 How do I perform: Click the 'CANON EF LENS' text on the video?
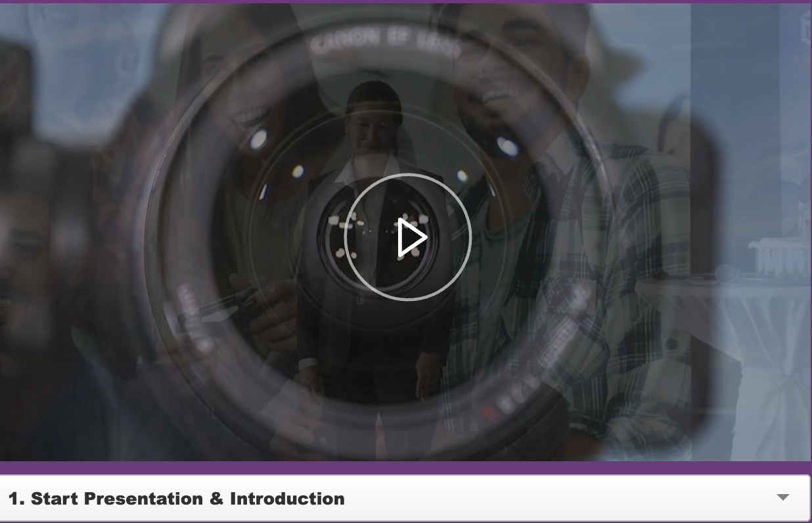pyautogui.click(x=385, y=44)
